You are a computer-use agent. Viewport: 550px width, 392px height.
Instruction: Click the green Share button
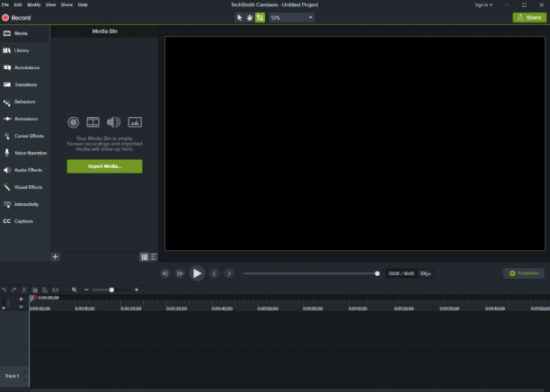click(529, 18)
